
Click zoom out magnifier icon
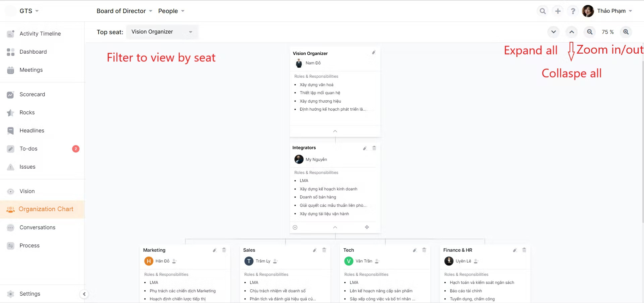[590, 32]
